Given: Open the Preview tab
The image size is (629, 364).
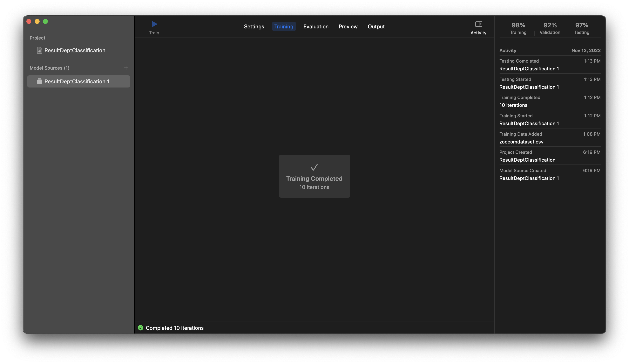Looking at the screenshot, I should click(x=348, y=27).
